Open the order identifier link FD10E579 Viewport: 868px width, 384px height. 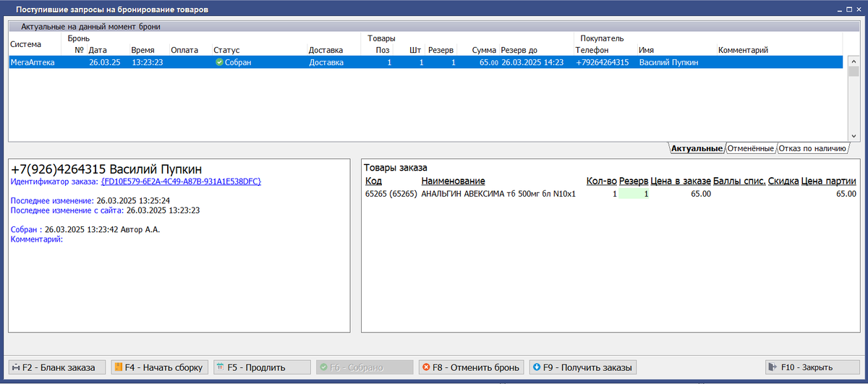tap(181, 182)
